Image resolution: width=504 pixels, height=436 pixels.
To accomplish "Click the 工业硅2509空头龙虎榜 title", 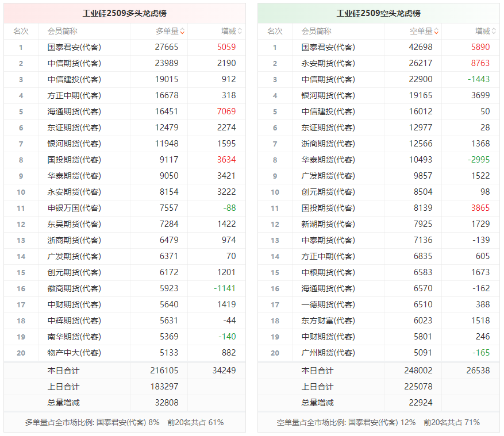I will pos(379,13).
